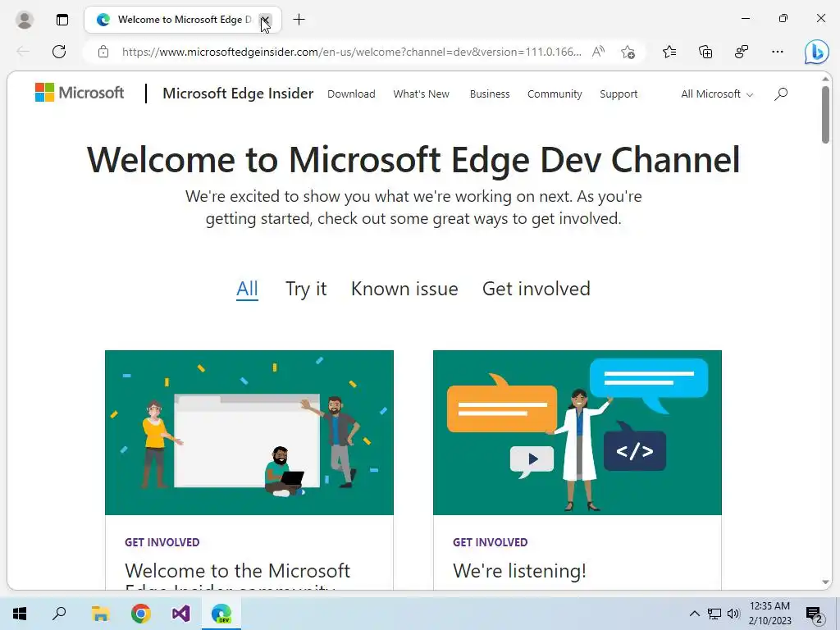Open Settings and more ellipsis menu
This screenshot has width=840, height=630.
[778, 52]
